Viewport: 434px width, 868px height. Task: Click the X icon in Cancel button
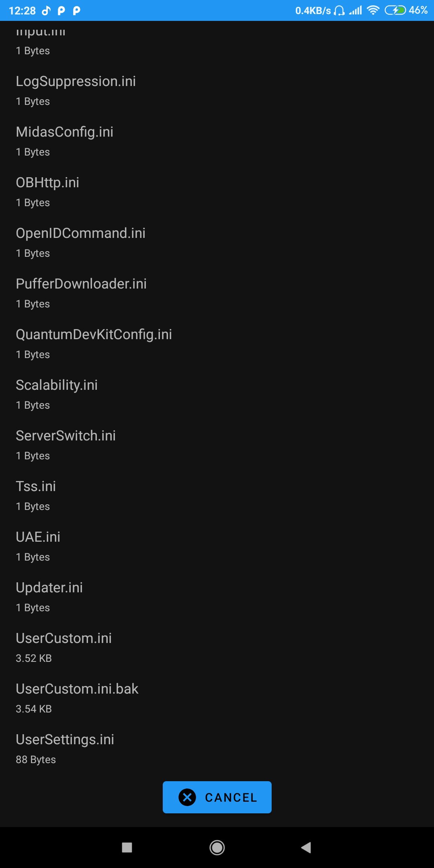(187, 797)
